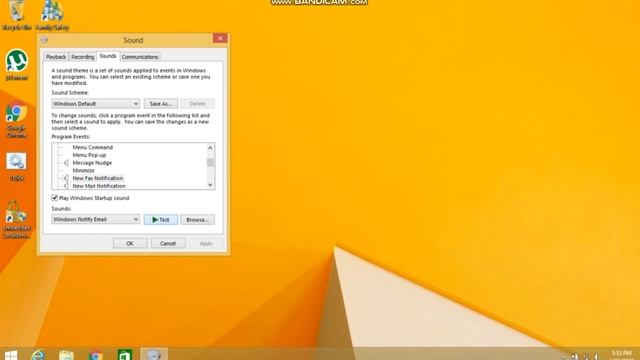Viewport: 640px width, 360px height.
Task: Click Program Events scrollbar down arrow
Action: click(x=210, y=185)
